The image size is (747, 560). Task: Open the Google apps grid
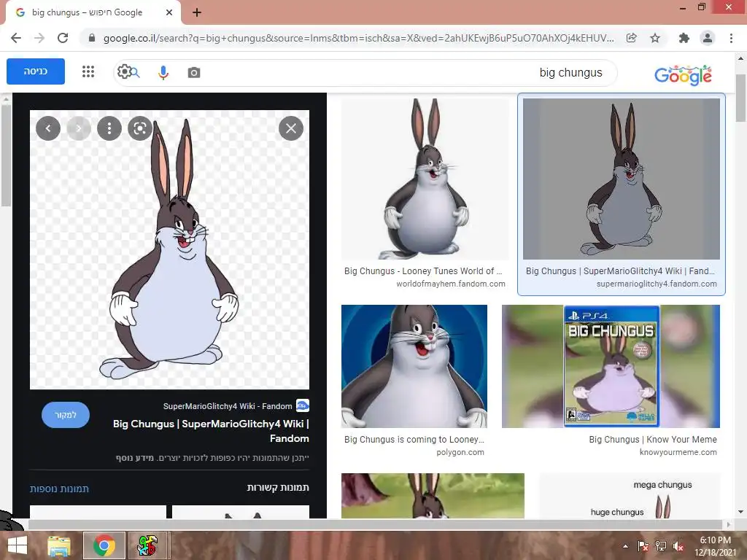point(88,72)
